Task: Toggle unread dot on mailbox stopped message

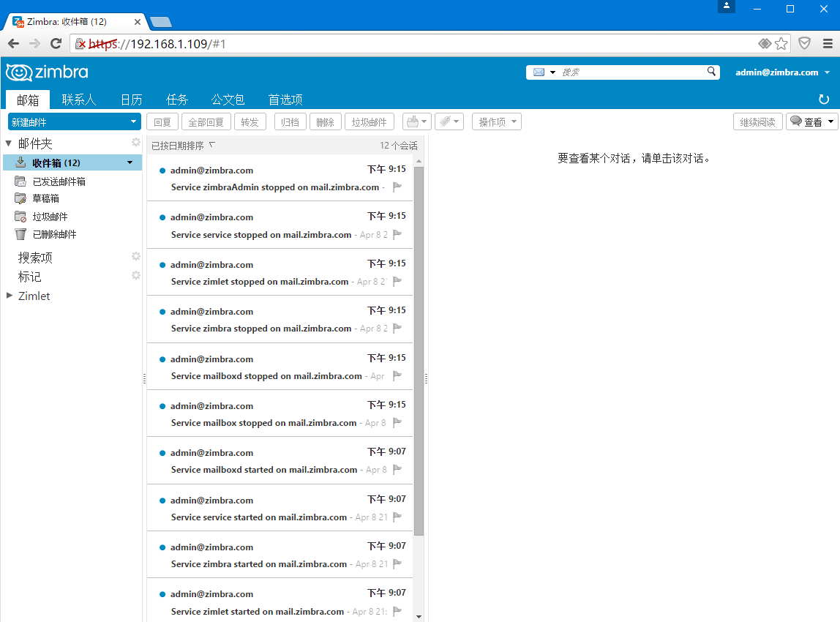Action: click(162, 405)
